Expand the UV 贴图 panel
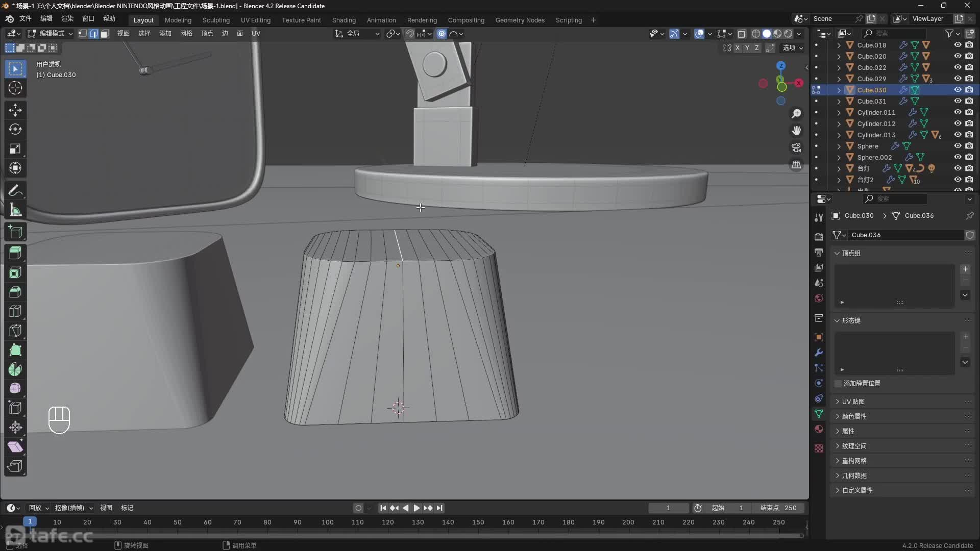The image size is (980, 551). click(837, 402)
